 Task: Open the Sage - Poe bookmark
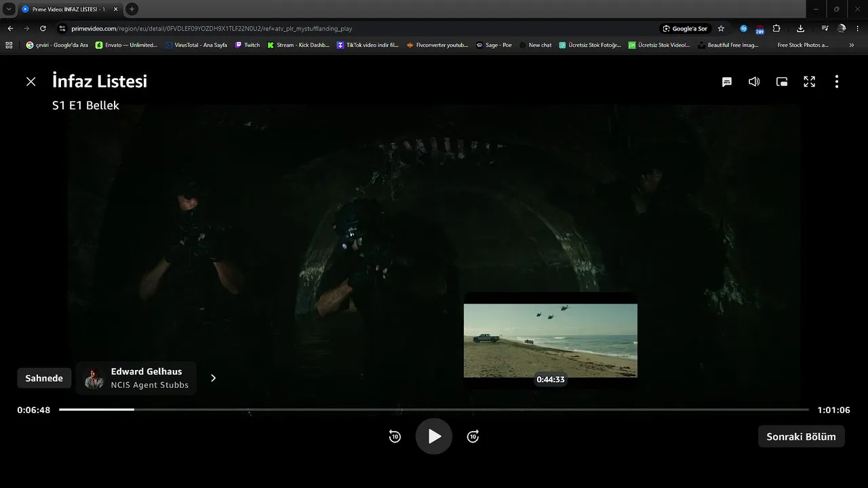[494, 45]
